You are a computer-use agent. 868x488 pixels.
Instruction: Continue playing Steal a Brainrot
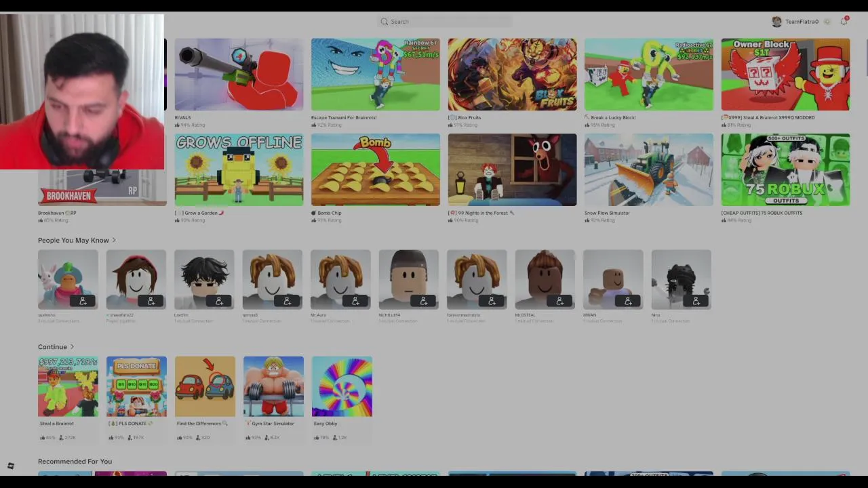68,386
